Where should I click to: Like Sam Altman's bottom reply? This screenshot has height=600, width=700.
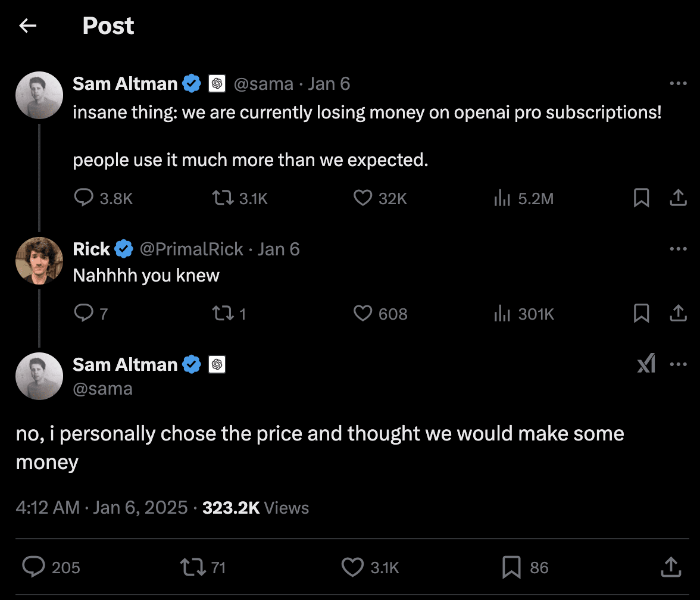tap(352, 567)
